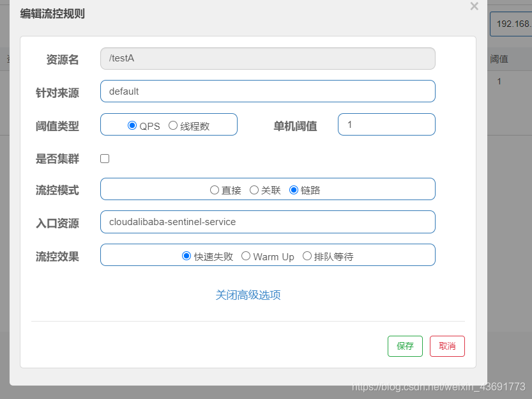Image resolution: width=532 pixels, height=399 pixels.
Task: Select the QPS threshold type radio
Action: click(132, 125)
